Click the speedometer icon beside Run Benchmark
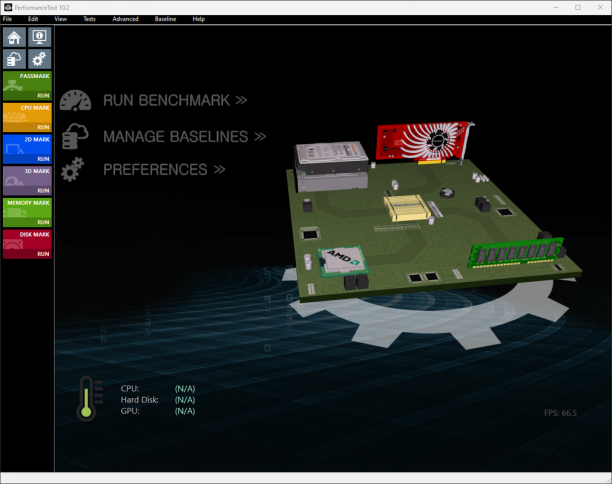The height and width of the screenshot is (484, 612). click(x=75, y=100)
